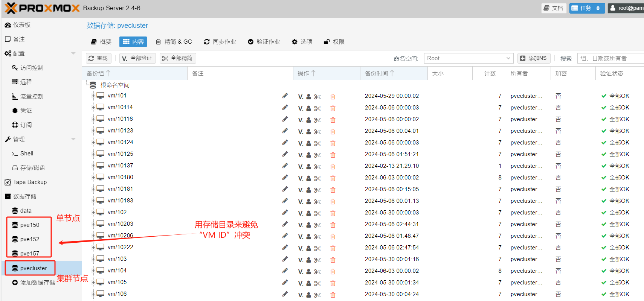Viewport: 644px width, 301px height.
Task: Sort by the 备份组 column header
Action: pyautogui.click(x=134, y=73)
